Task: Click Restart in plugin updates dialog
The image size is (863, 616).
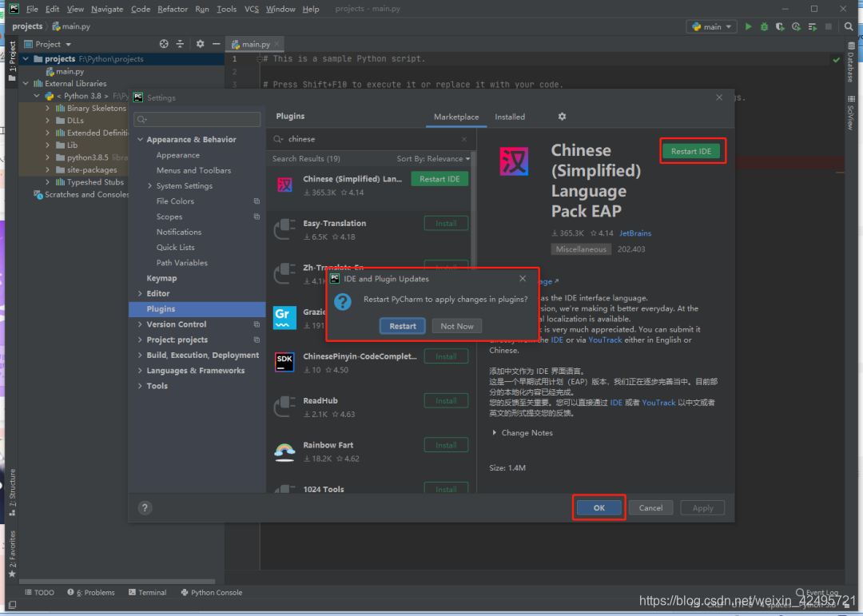Action: click(403, 326)
